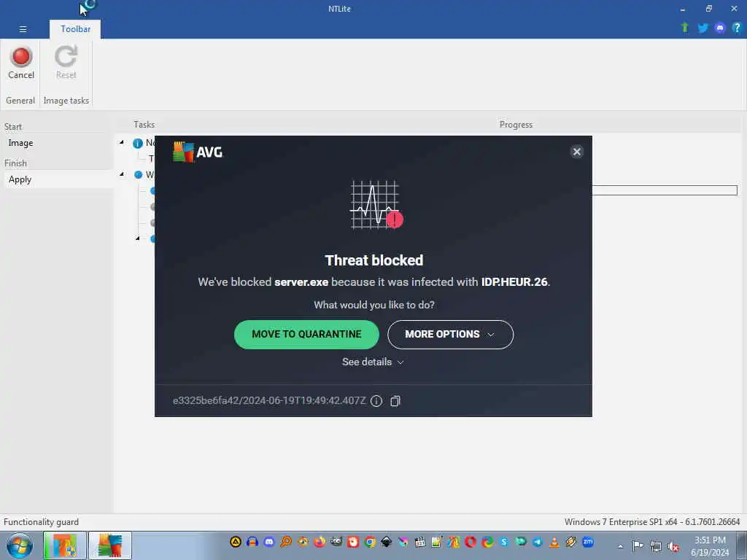Click the Functionality guard status text

(41, 522)
